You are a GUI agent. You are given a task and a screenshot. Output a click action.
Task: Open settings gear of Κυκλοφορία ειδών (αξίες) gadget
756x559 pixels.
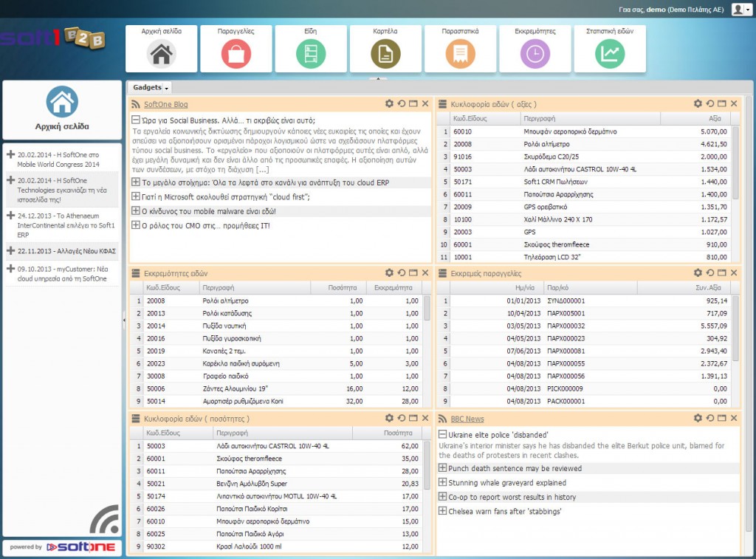[698, 103]
